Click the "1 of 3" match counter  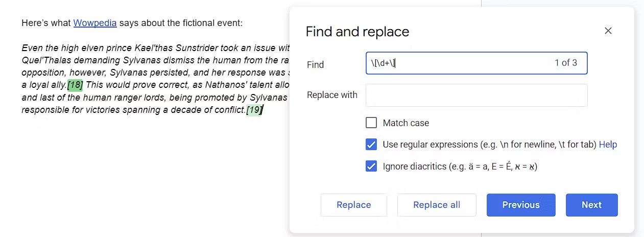[565, 63]
